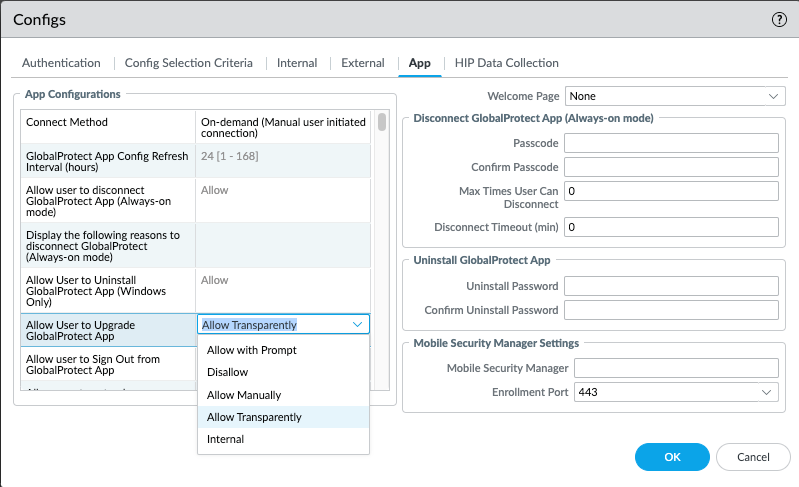This screenshot has width=799, height=487.
Task: Click the help question mark icon
Action: tap(779, 20)
